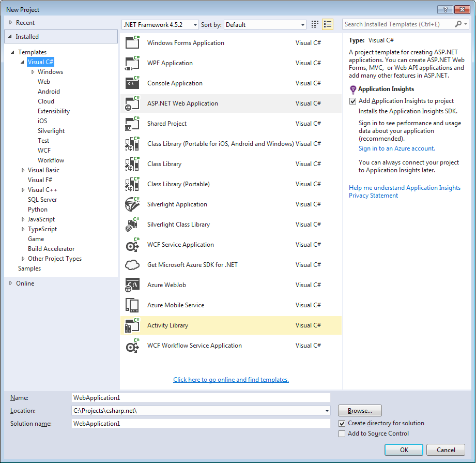The image size is (476, 463).
Task: Expand the Windows tree node
Action: [x=33, y=72]
